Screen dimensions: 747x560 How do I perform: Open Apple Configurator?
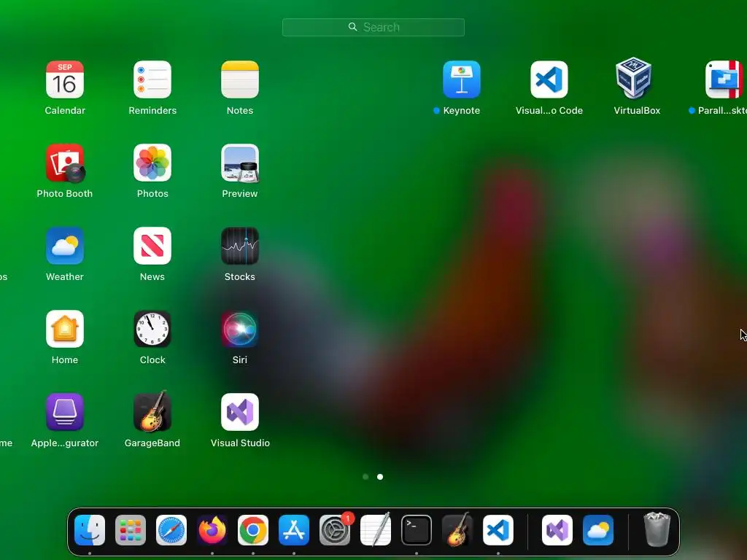65,412
